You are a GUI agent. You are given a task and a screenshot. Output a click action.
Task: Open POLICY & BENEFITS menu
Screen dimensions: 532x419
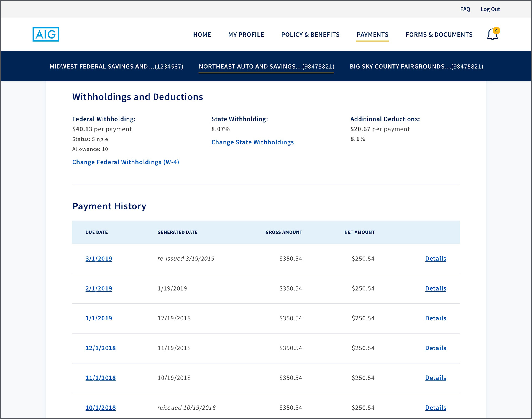pyautogui.click(x=310, y=35)
